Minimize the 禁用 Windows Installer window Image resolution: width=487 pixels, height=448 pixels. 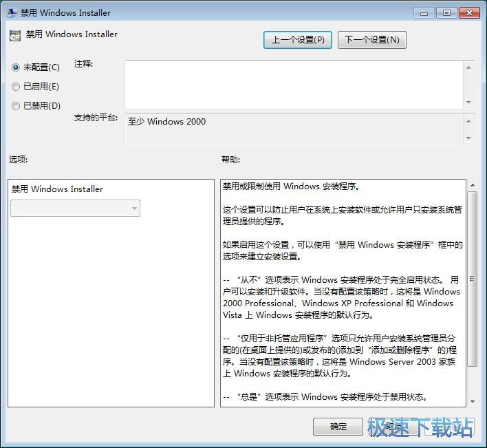[x=424, y=13]
